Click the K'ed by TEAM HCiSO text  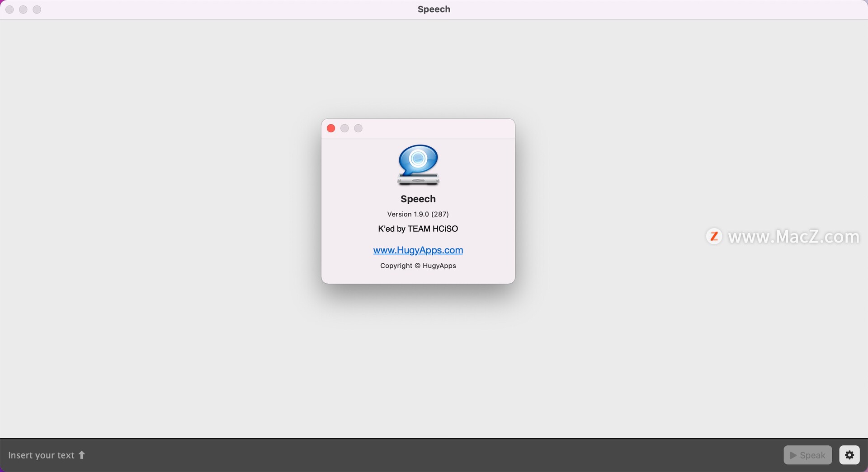click(x=418, y=229)
